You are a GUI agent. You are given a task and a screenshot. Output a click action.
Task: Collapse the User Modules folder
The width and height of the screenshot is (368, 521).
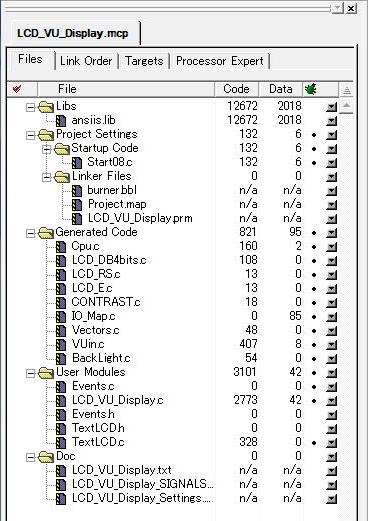pos(31,373)
